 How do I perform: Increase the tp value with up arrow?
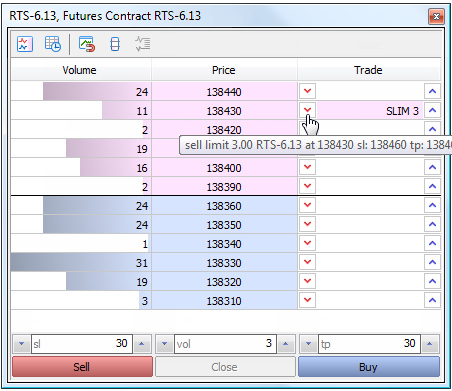(430, 343)
